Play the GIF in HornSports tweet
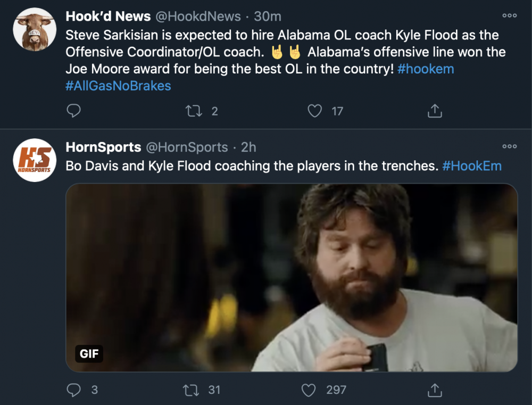532x405 pixels. pos(291,277)
